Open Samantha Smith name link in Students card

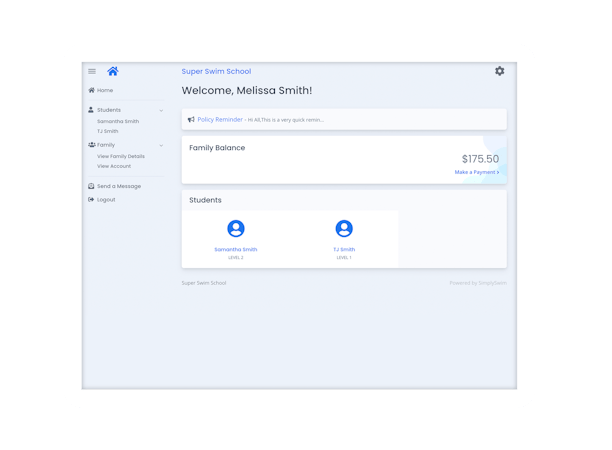click(236, 249)
